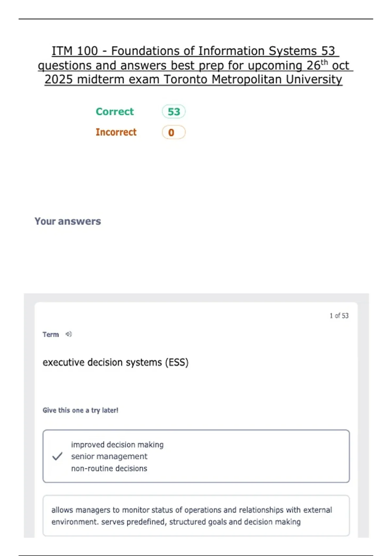Select the term executive decision systems (ESS)
The image size is (392, 556).
click(116, 362)
